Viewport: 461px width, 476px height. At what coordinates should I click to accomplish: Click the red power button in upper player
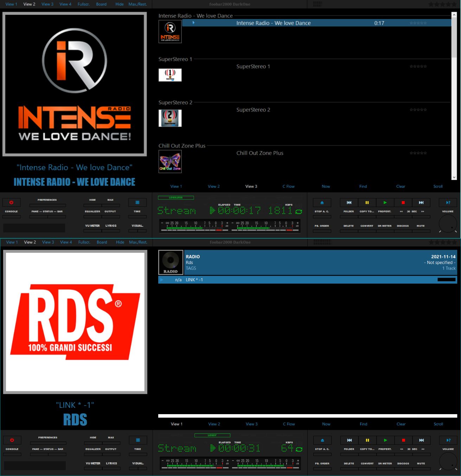click(x=11, y=202)
